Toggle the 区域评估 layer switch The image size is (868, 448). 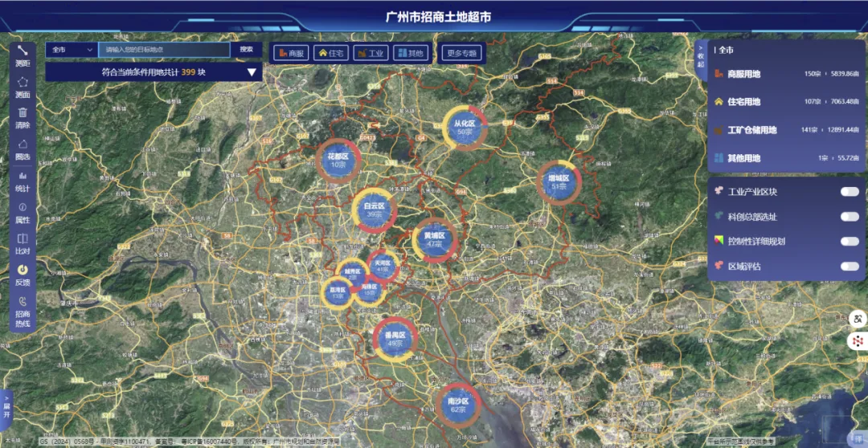[850, 266]
